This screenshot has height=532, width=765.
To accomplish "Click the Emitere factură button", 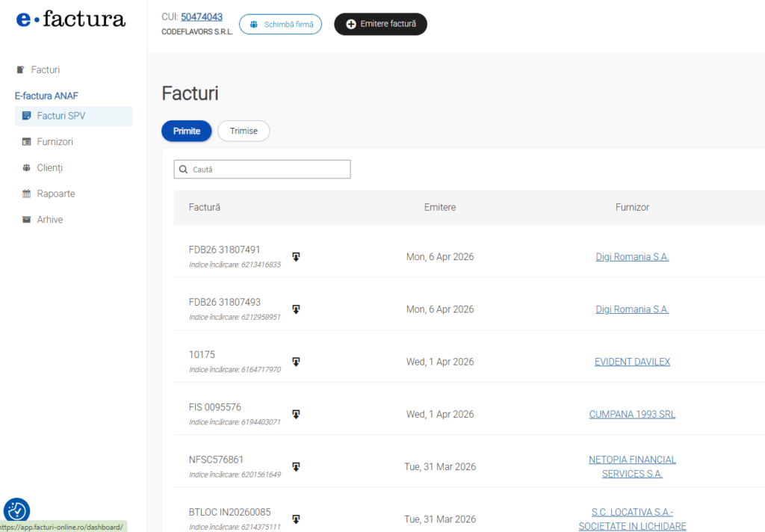I will [380, 24].
